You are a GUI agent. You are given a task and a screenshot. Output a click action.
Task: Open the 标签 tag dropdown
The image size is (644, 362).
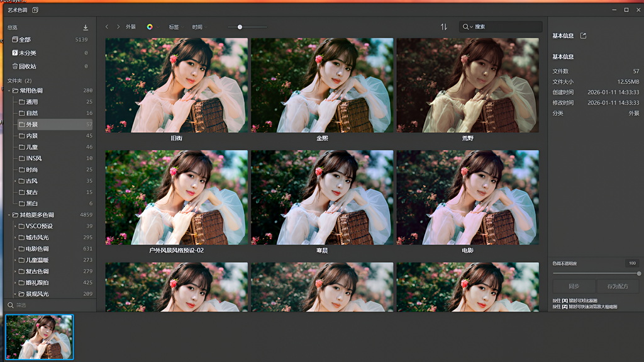[174, 27]
